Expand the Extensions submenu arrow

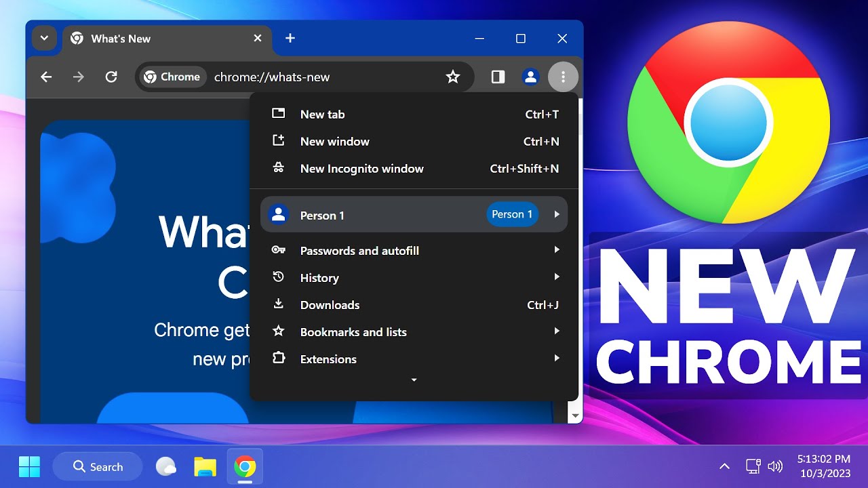(557, 359)
